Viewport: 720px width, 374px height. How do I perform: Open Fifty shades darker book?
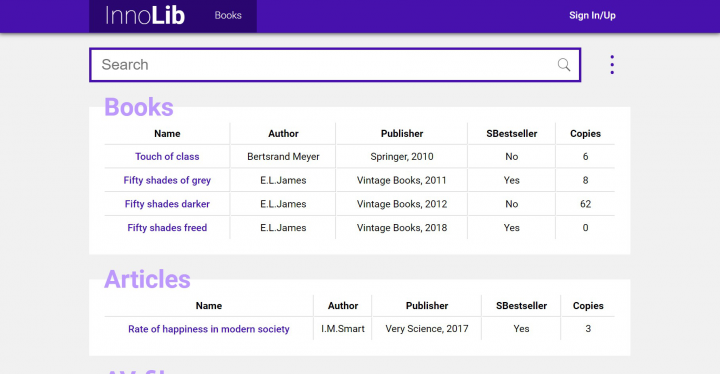[167, 204]
